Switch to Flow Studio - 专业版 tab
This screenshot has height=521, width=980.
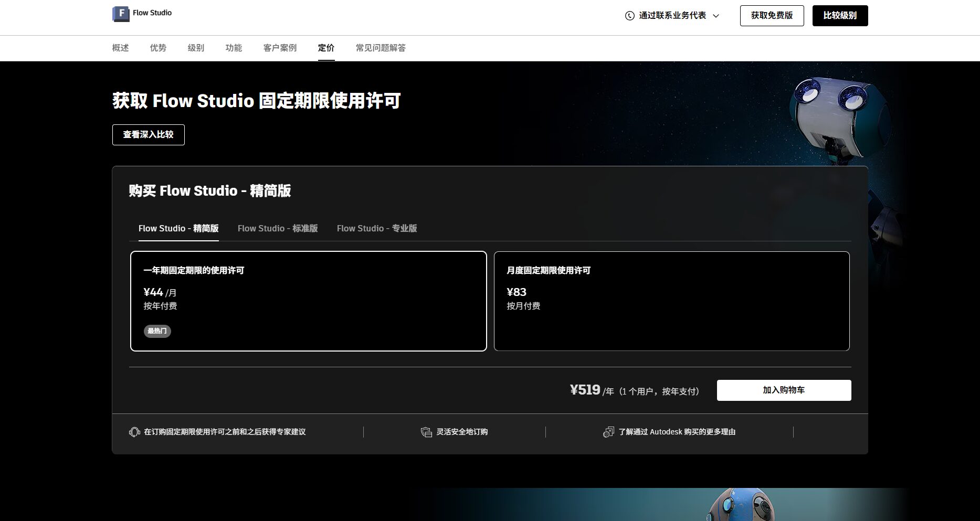tap(376, 228)
